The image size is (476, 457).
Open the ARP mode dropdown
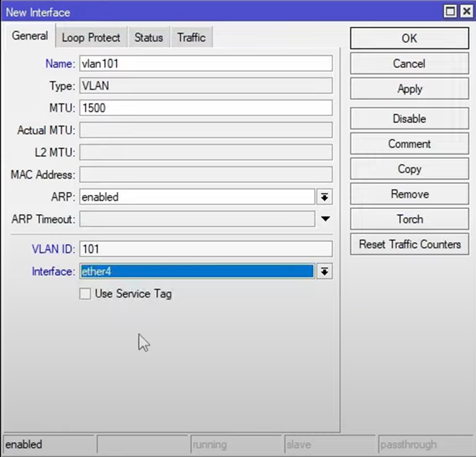point(324,197)
